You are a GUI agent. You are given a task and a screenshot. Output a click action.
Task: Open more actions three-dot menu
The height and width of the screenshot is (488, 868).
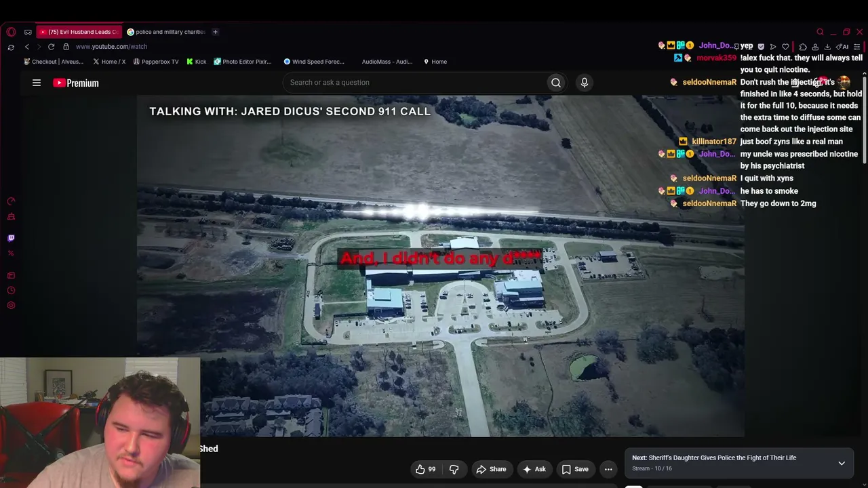tap(608, 469)
